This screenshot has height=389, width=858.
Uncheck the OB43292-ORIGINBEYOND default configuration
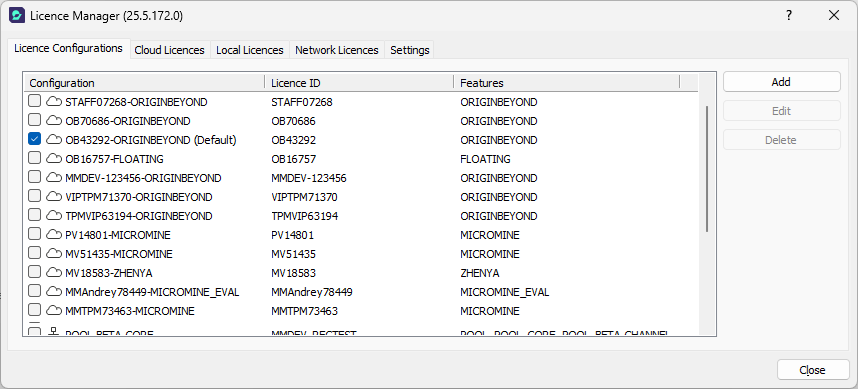point(34,140)
